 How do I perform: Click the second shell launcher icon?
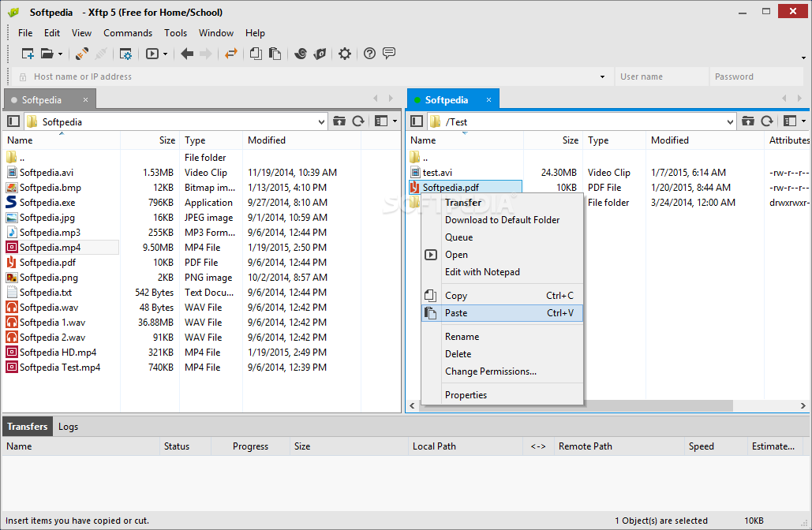pyautogui.click(x=320, y=54)
